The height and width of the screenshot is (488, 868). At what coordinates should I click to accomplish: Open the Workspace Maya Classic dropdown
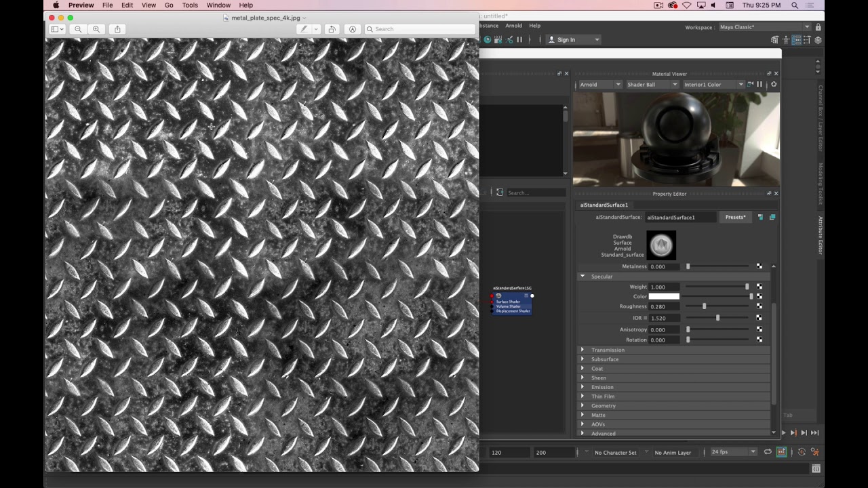764,27
